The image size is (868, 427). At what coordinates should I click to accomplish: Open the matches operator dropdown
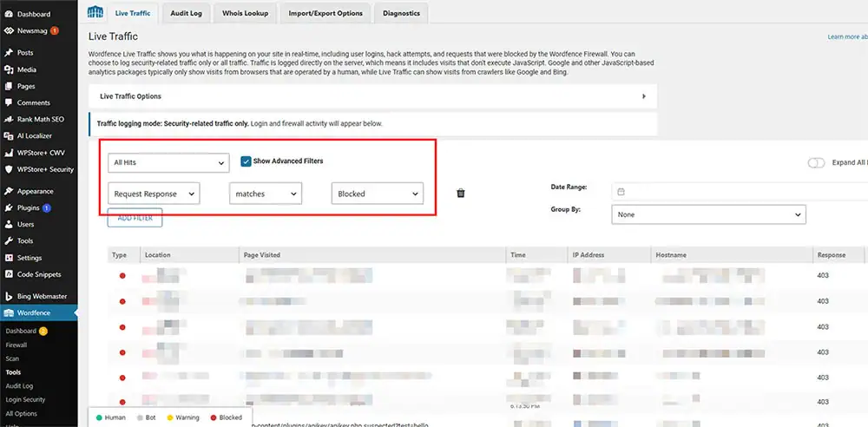[266, 194]
